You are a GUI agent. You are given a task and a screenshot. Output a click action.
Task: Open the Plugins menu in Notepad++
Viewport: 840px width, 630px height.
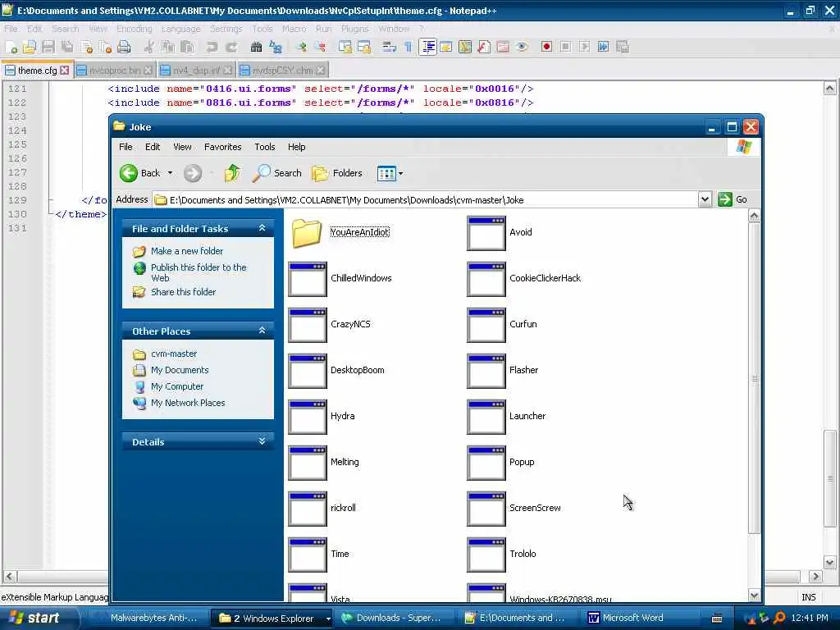coord(354,29)
